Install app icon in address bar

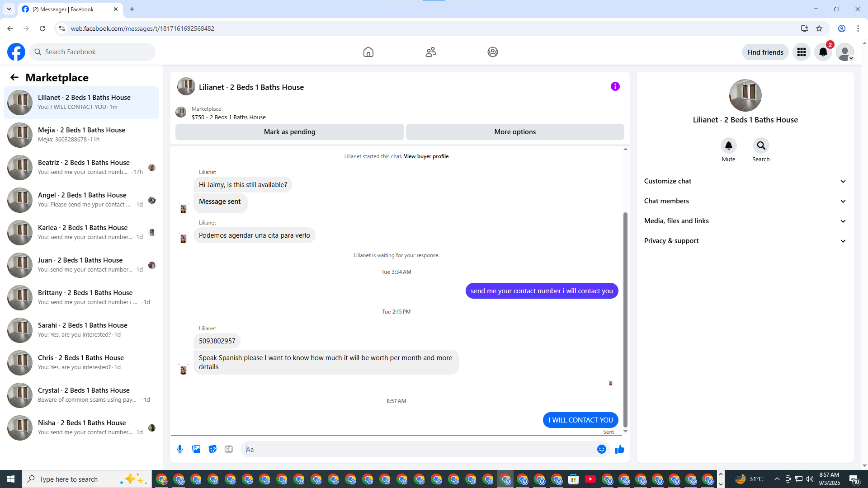coord(805,28)
